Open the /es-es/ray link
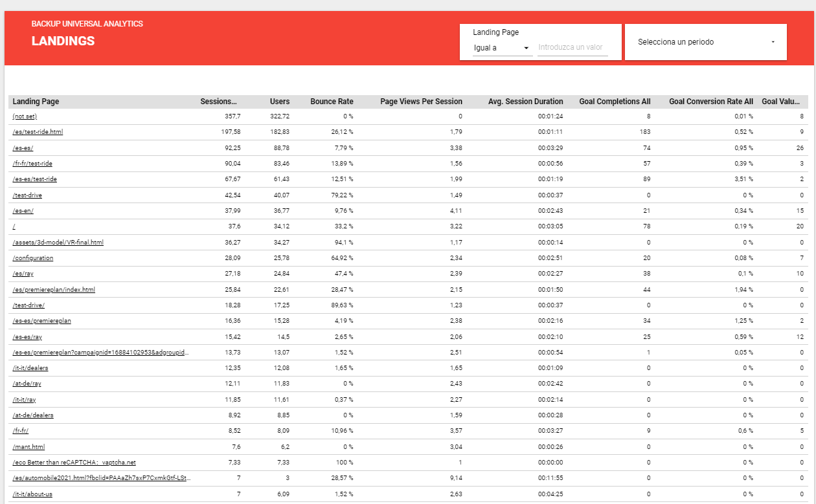Image resolution: width=816 pixels, height=504 pixels. 27,337
